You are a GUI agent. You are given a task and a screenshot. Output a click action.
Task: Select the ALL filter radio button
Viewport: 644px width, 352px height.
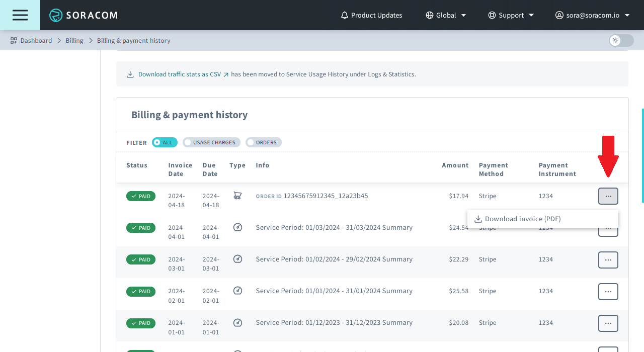[x=165, y=142]
